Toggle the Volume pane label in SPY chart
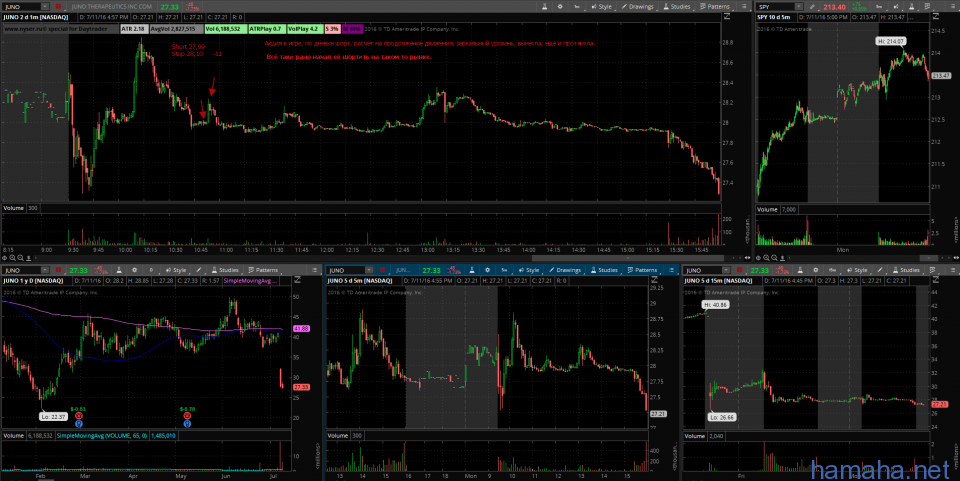The height and width of the screenshot is (481, 960). pyautogui.click(x=767, y=209)
